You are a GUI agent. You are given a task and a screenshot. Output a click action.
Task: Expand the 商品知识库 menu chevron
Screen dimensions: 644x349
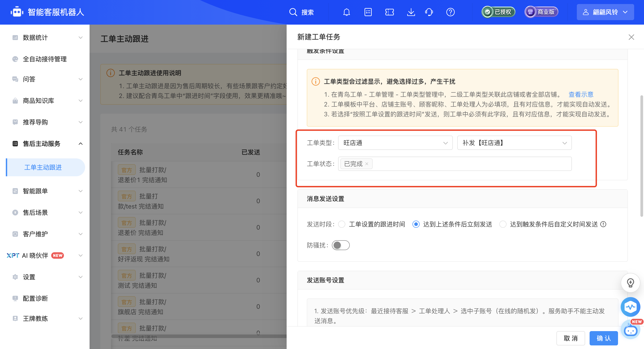tap(81, 101)
